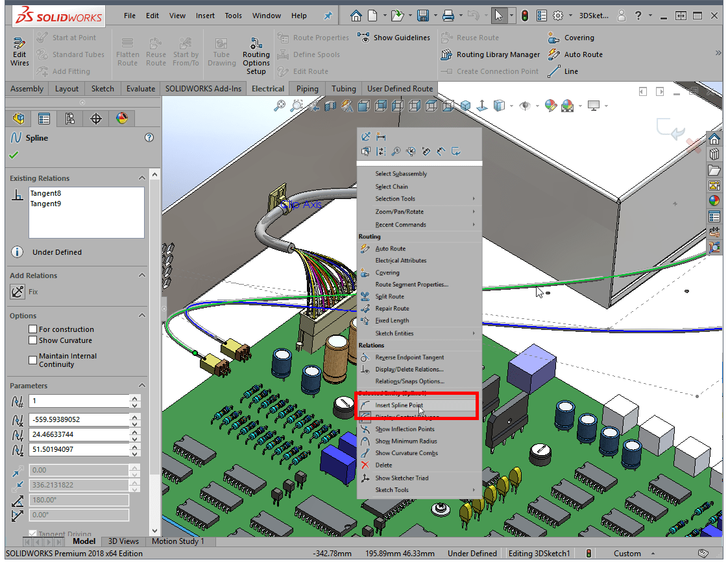
Task: Switch to Motion Study 1 tab
Action: pyautogui.click(x=178, y=541)
